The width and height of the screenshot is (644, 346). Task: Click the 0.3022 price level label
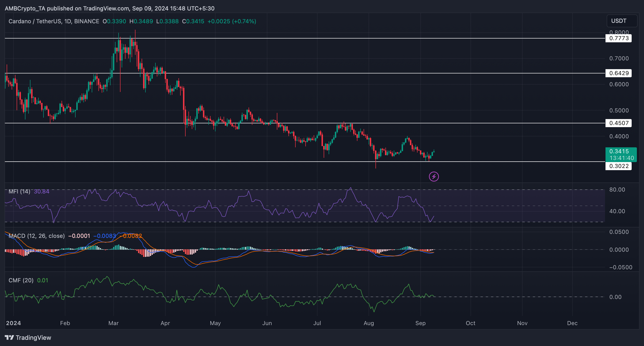(619, 166)
